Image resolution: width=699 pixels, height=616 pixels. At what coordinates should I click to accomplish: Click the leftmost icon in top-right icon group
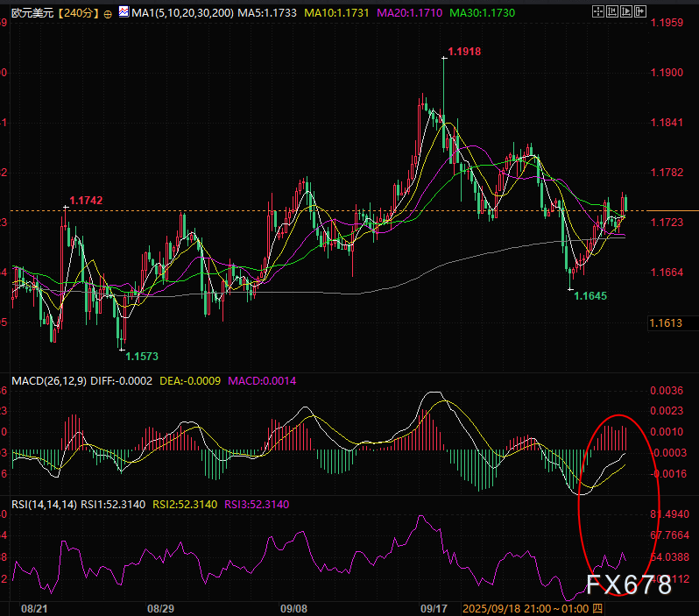pos(598,12)
